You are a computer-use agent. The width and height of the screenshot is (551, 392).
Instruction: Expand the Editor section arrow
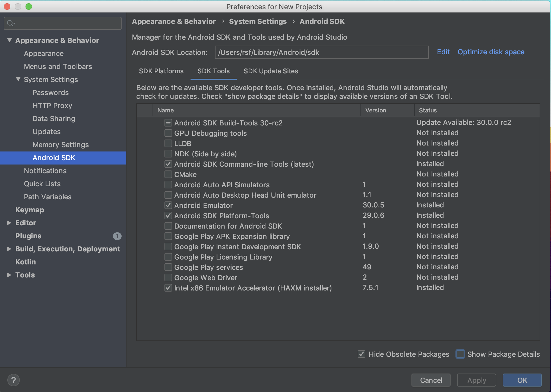point(9,223)
